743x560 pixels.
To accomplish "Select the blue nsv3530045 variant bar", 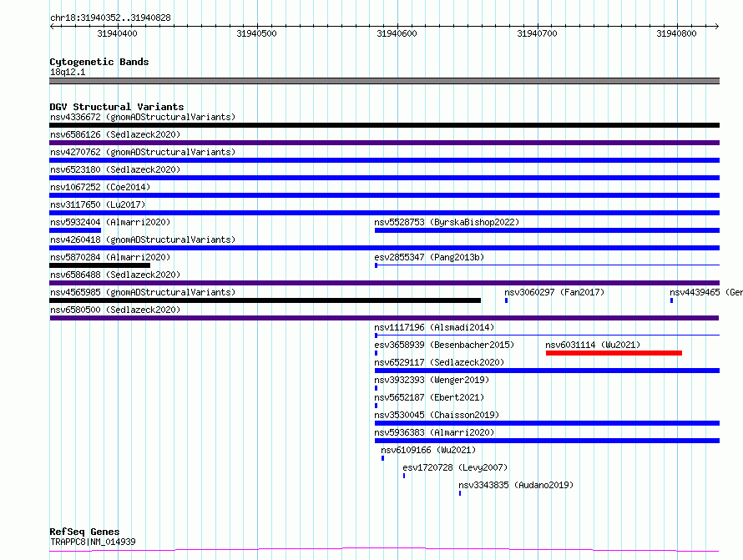I will (x=548, y=423).
